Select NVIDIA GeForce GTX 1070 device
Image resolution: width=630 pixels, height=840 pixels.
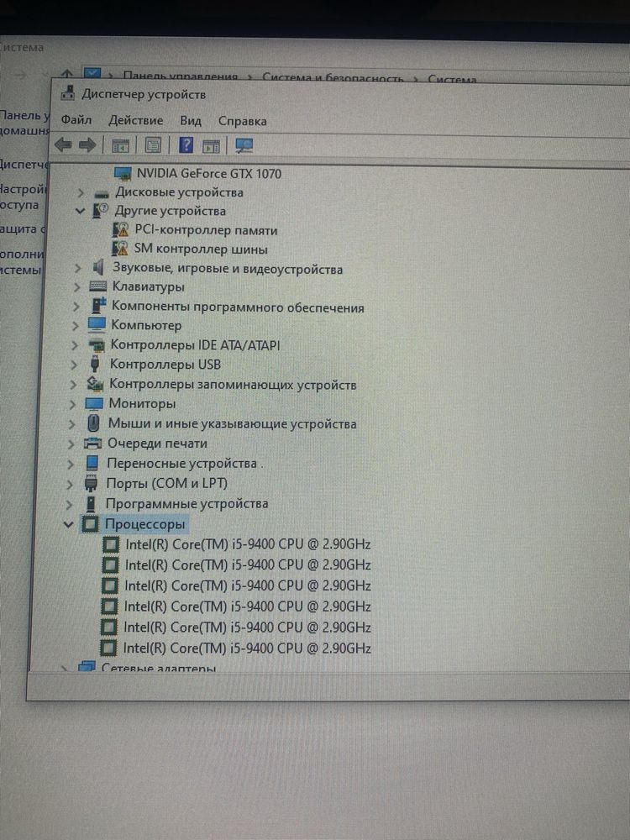tap(209, 173)
